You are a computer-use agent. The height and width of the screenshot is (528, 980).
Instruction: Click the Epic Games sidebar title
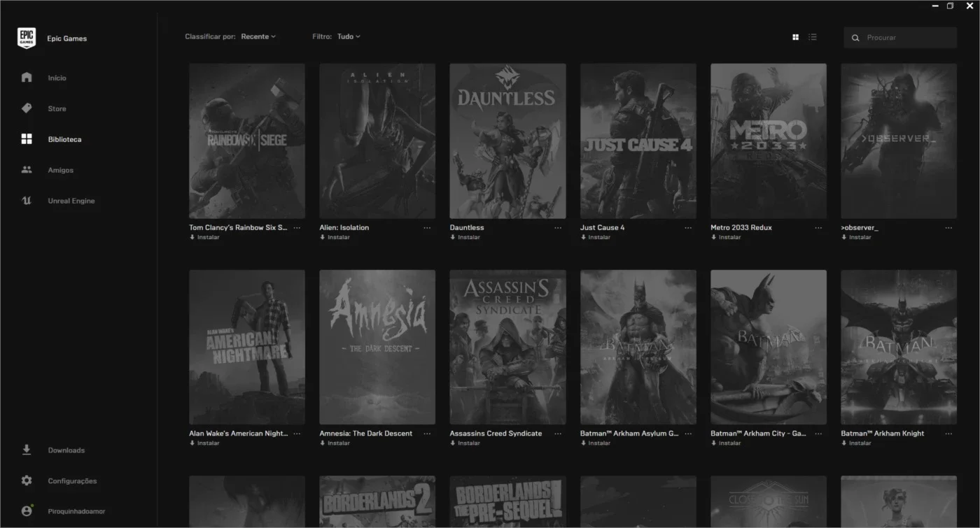click(67, 38)
